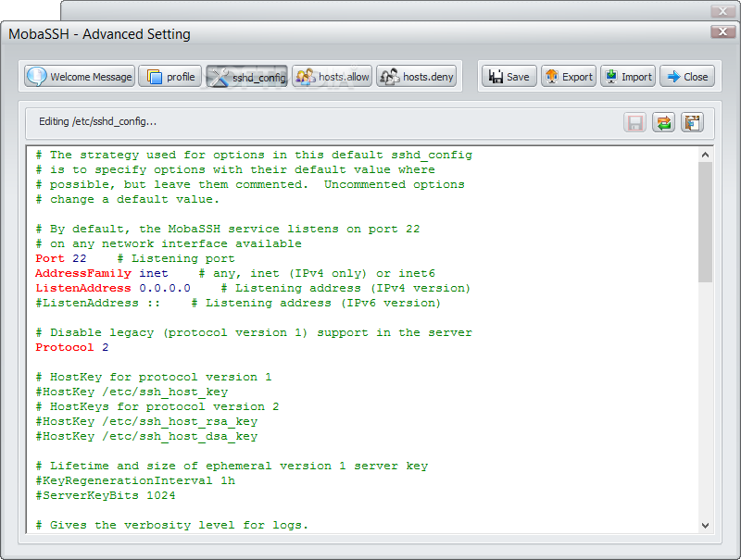741x560 pixels.
Task: Click the Save button
Action: 509,77
